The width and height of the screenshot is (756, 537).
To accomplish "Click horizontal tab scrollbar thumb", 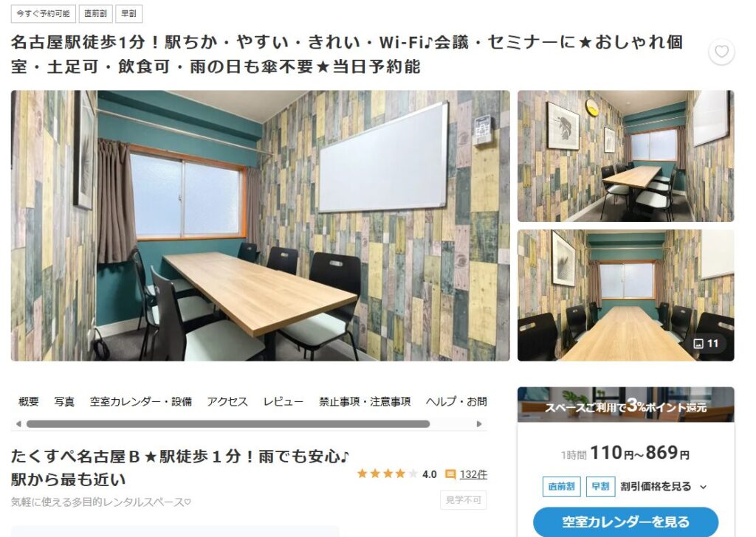I will point(228,424).
